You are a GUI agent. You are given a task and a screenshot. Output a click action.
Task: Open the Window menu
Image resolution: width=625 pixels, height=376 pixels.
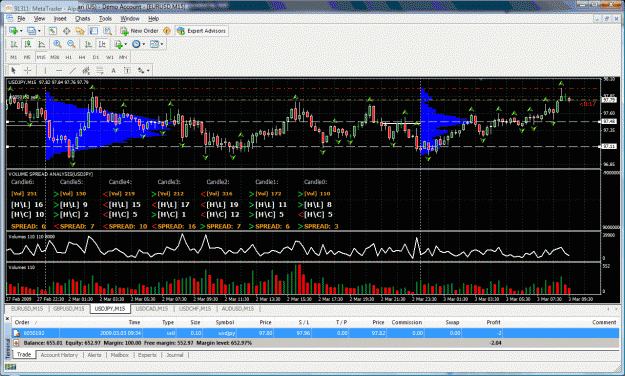tap(130, 18)
